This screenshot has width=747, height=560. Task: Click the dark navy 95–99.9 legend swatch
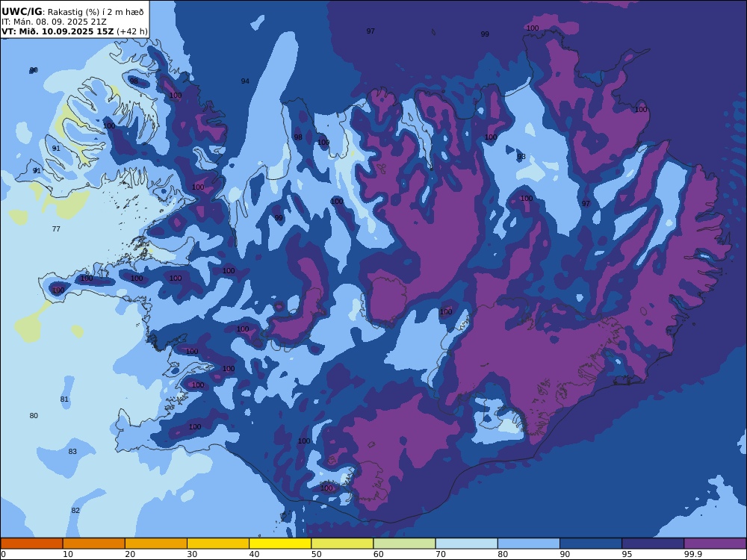click(653, 544)
